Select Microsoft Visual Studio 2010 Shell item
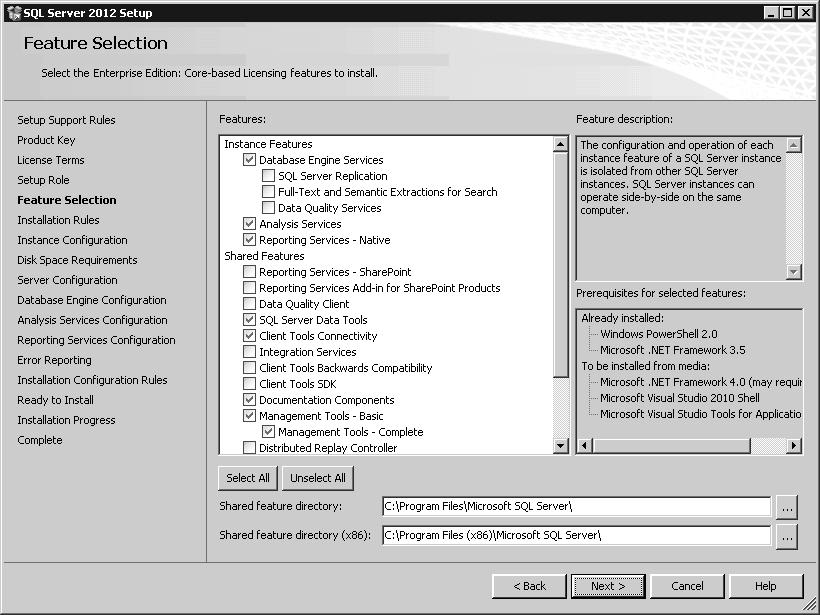 (x=679, y=398)
